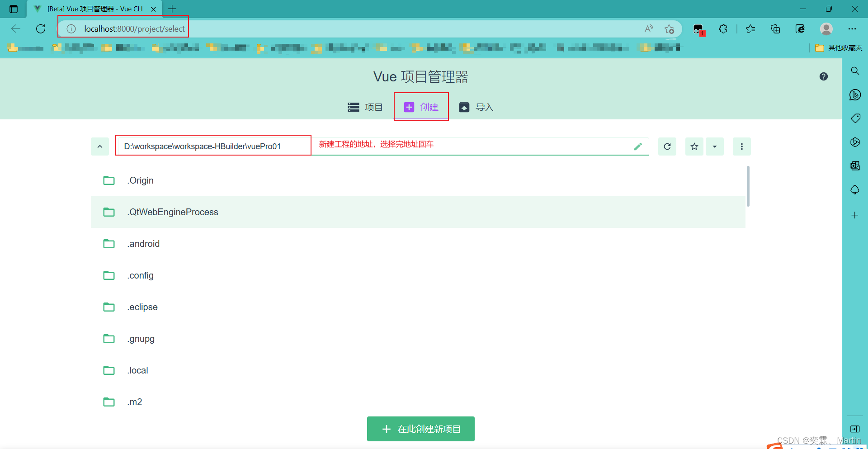This screenshot has width=868, height=449.
Task: Add this page to favorites
Action: [x=669, y=29]
